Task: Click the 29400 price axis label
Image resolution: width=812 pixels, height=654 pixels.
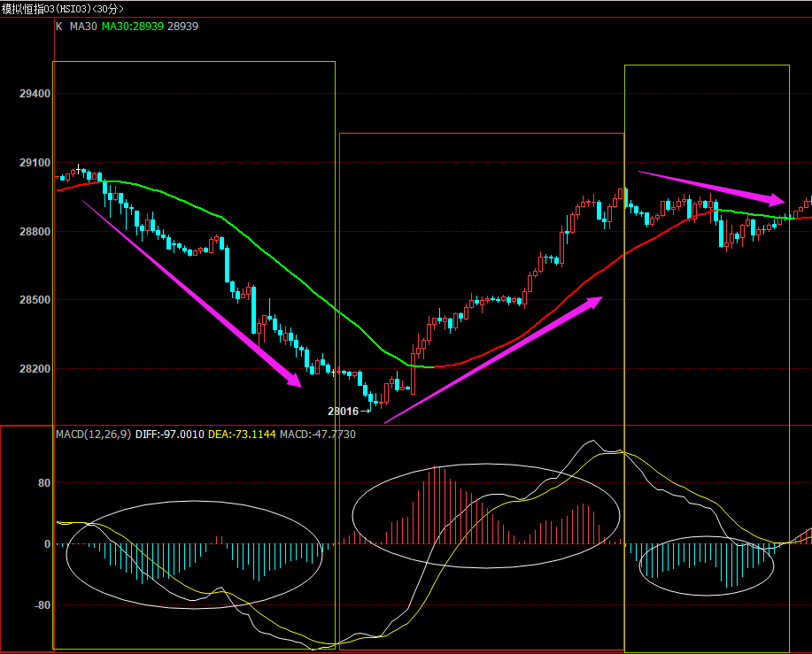Action: 35,94
